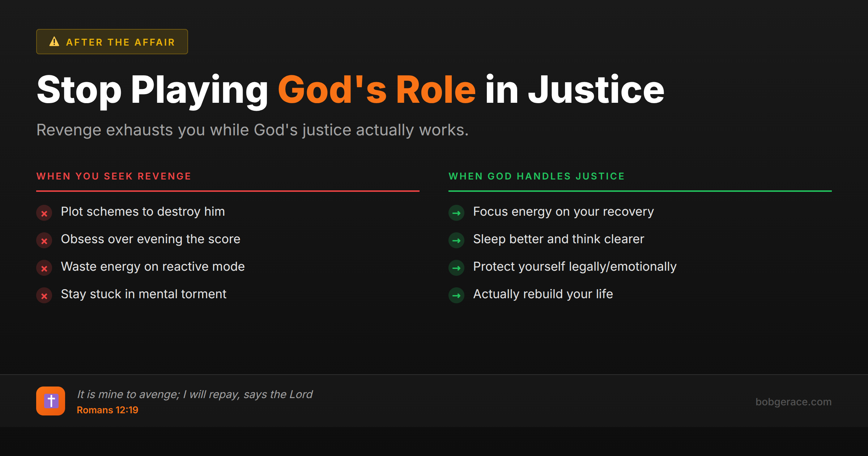Screen dimensions: 868x456
Task: Open the bobgerace.com link
Action: coord(793,402)
